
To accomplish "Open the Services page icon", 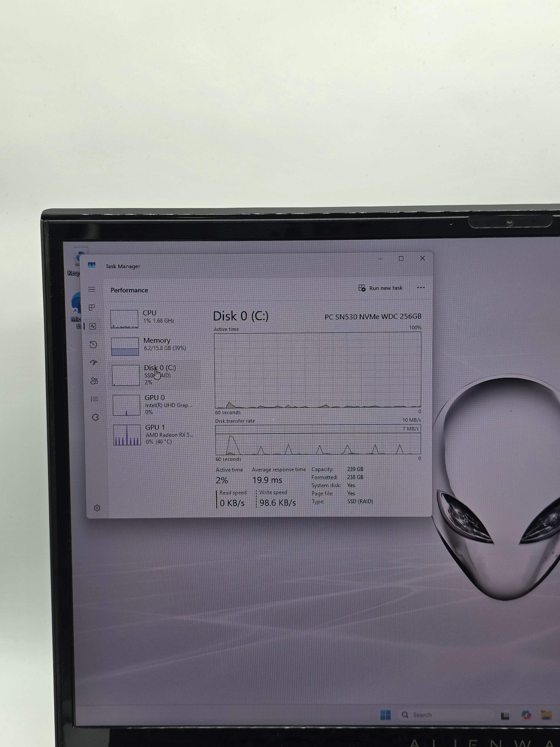I will click(x=95, y=417).
